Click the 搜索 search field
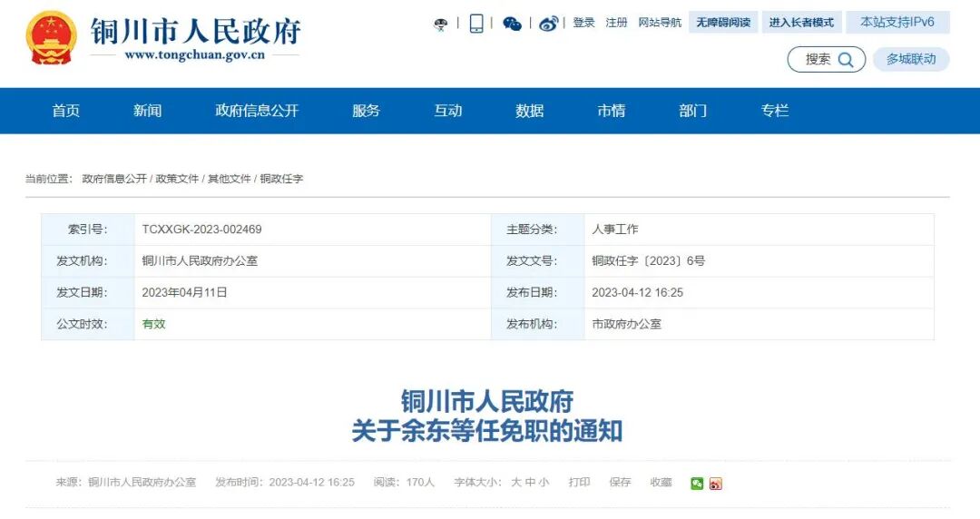 (x=827, y=59)
